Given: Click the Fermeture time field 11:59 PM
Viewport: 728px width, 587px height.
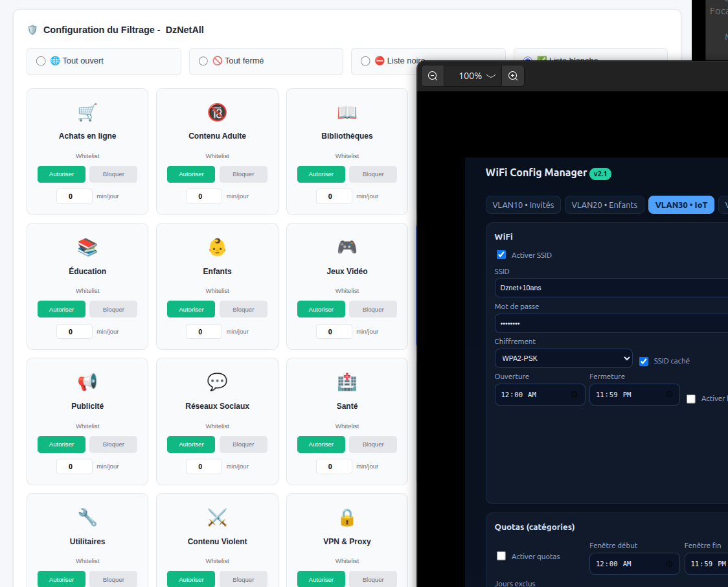Looking at the screenshot, I should [x=634, y=395].
